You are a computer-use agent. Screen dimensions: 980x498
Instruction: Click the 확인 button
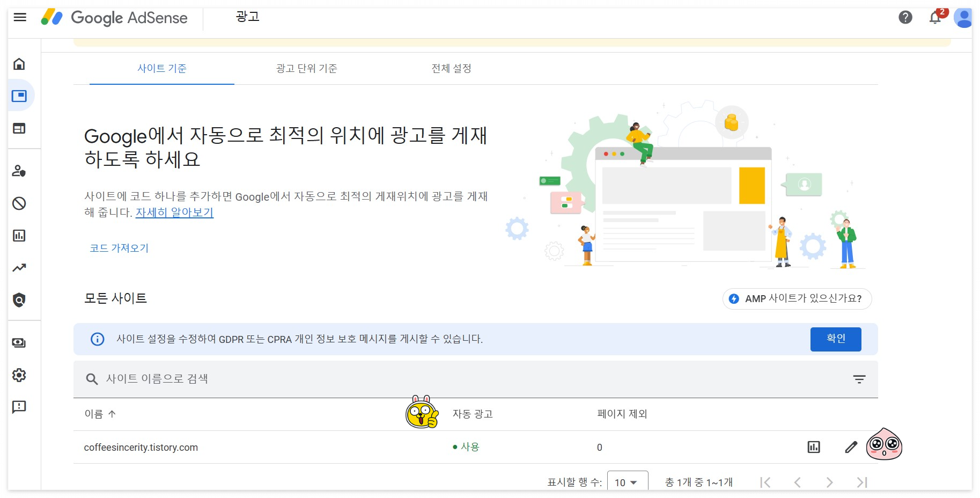click(836, 339)
